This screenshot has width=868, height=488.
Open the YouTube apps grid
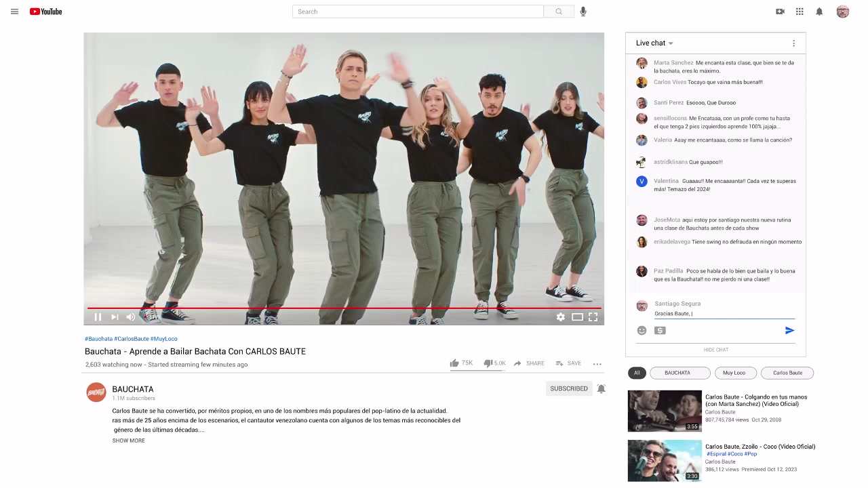coord(800,12)
